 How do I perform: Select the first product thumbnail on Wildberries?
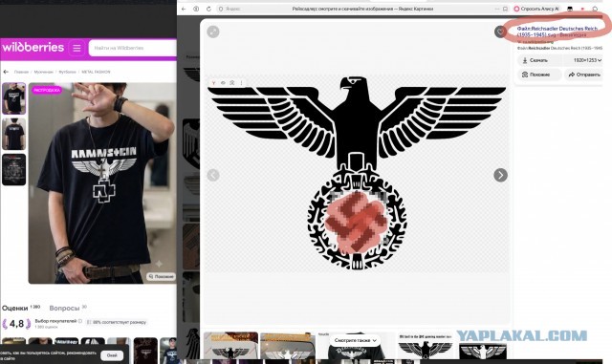14,98
